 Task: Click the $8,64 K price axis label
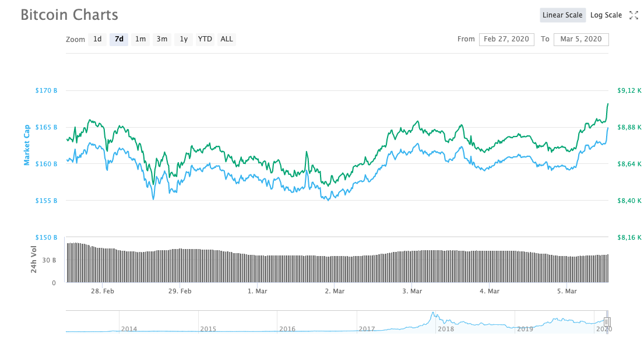pyautogui.click(x=629, y=164)
